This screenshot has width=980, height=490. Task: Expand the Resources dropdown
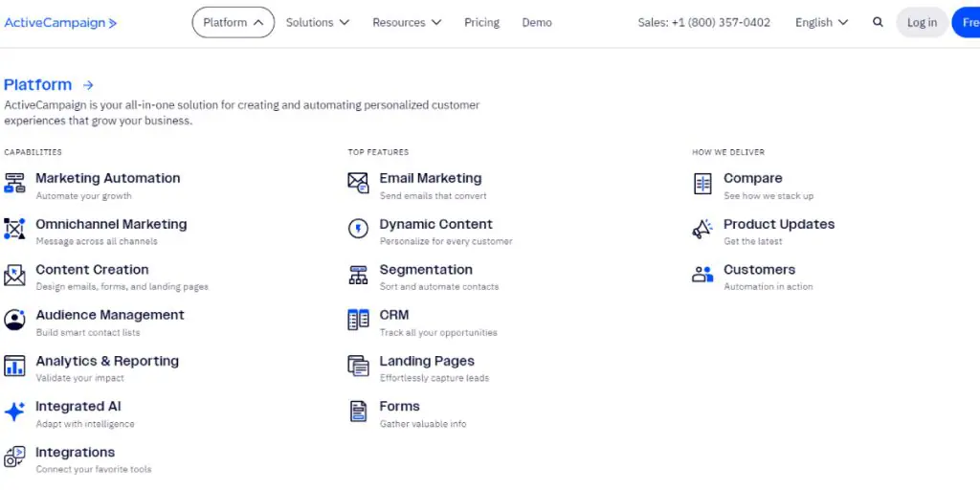[407, 23]
